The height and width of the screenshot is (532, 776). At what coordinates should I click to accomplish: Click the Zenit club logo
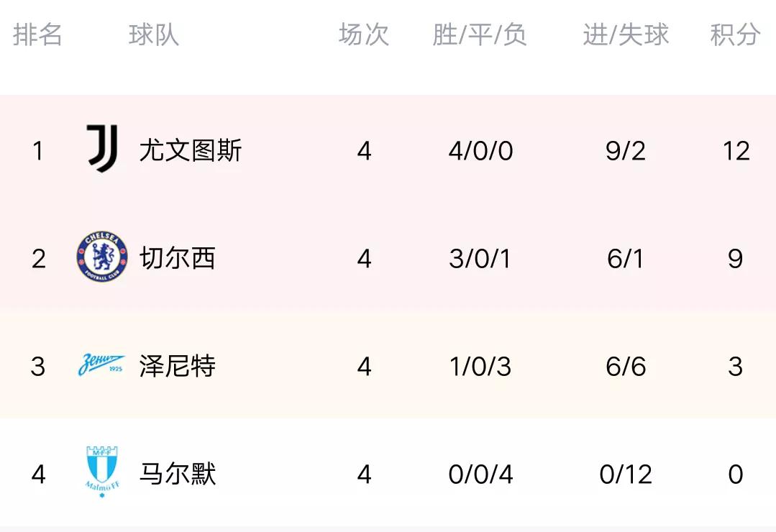tap(101, 366)
